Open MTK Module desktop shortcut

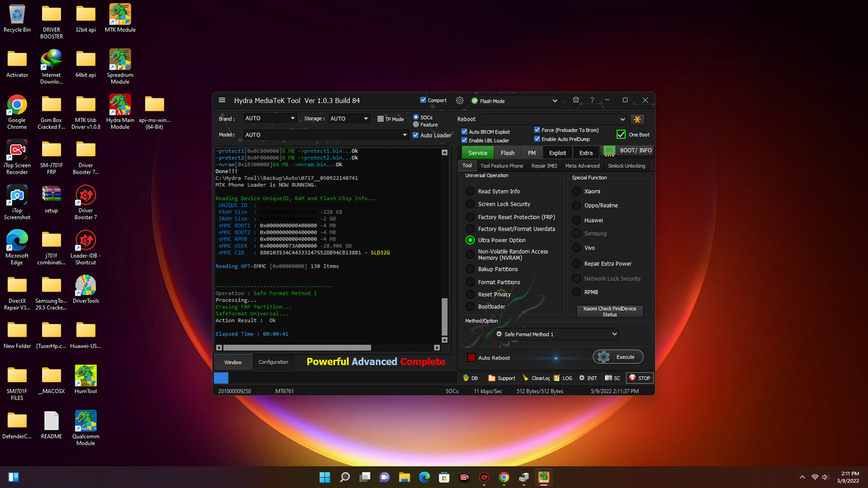pos(120,18)
